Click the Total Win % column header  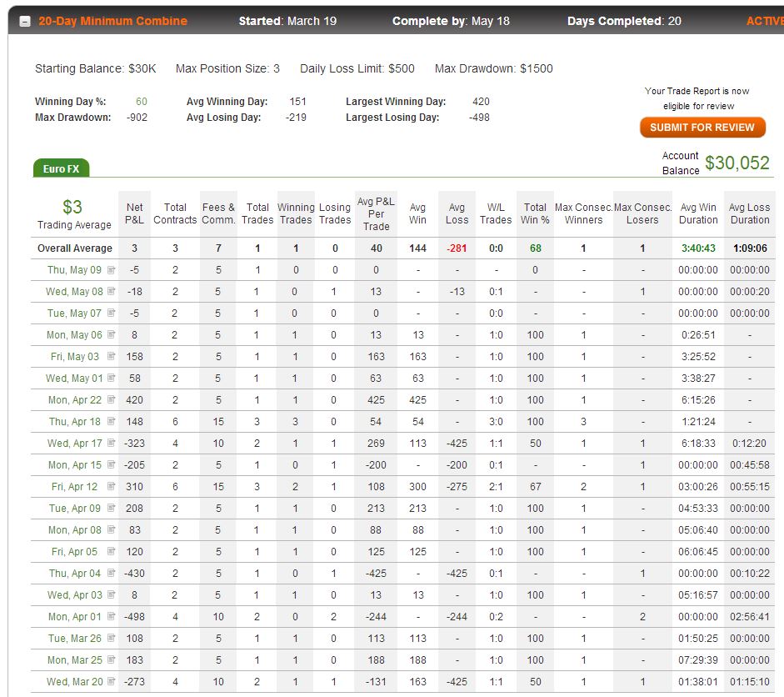(x=535, y=213)
